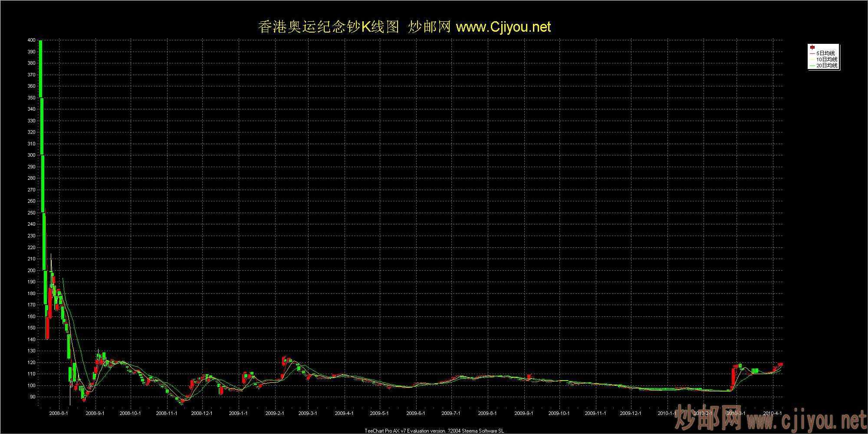Click the 2008-12-1 date axis label
Image resolution: width=868 pixels, height=434 pixels.
(x=202, y=414)
